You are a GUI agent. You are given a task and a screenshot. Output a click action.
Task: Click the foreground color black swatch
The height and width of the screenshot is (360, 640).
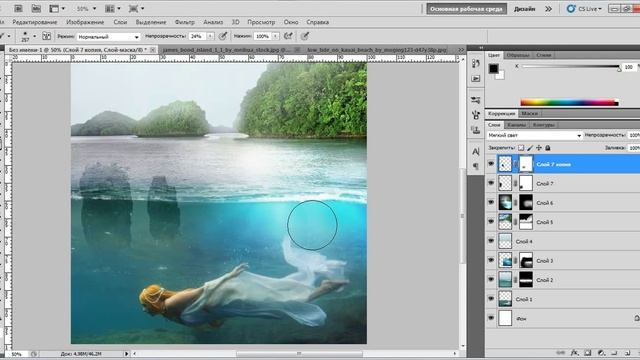tap(493, 68)
